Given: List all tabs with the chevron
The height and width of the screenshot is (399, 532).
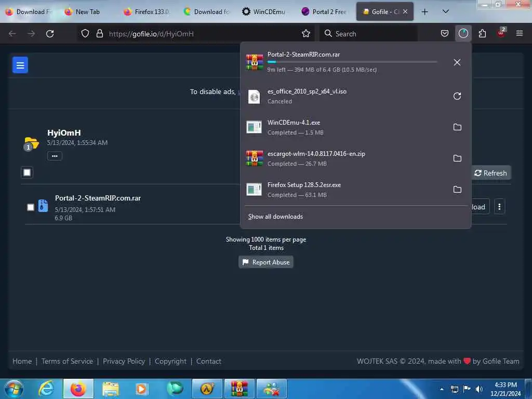Looking at the screenshot, I should 445,11.
